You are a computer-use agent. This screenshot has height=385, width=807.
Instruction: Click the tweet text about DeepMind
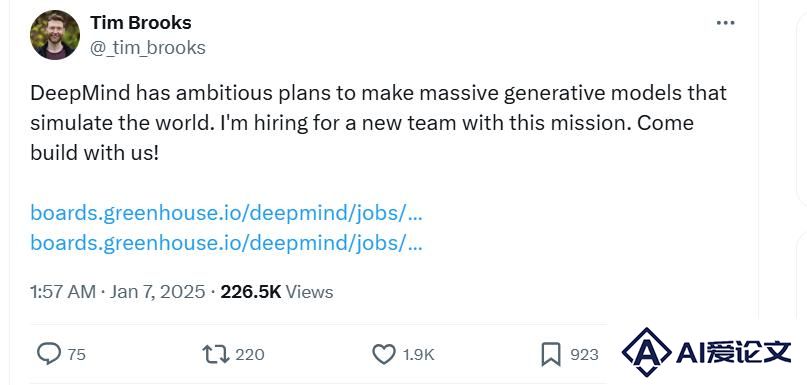tap(378, 122)
